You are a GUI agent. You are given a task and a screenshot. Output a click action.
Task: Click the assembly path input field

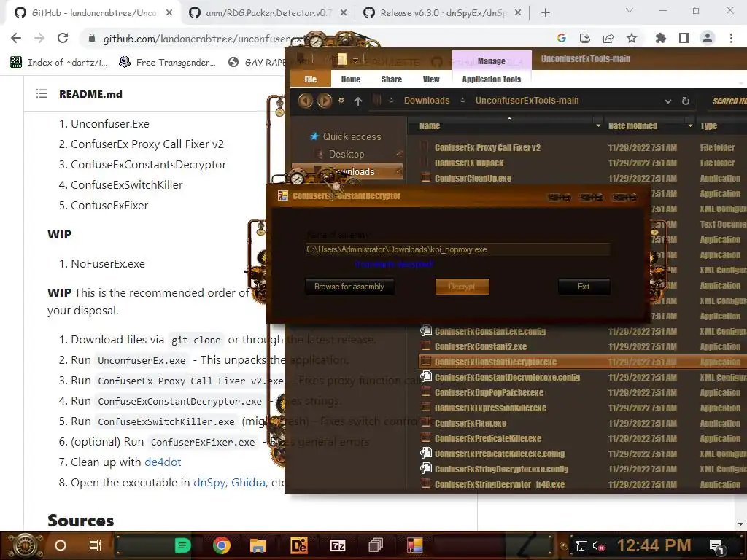click(x=457, y=249)
